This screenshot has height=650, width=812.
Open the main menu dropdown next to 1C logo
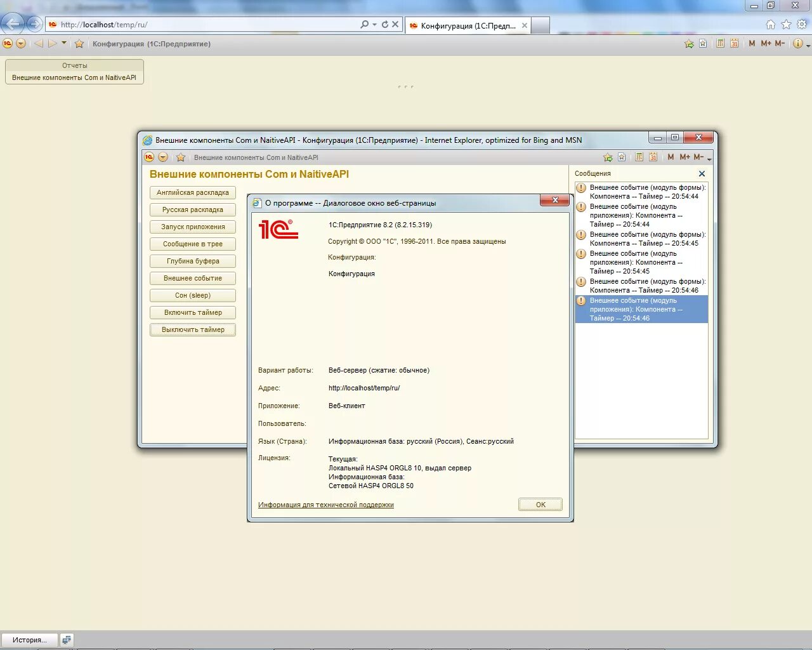coord(21,44)
